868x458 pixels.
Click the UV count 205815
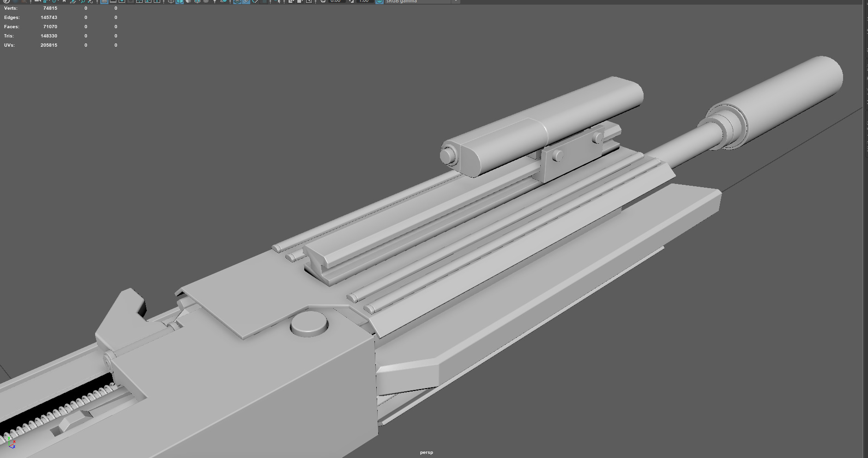(49, 45)
